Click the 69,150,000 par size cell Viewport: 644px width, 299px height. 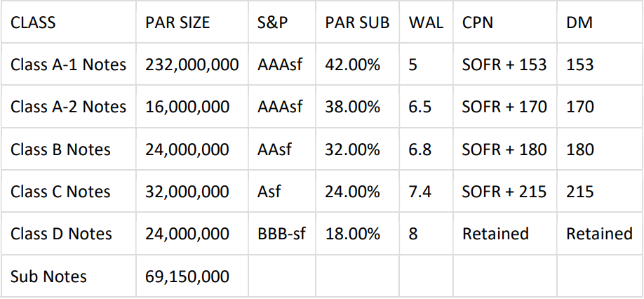pos(187,277)
